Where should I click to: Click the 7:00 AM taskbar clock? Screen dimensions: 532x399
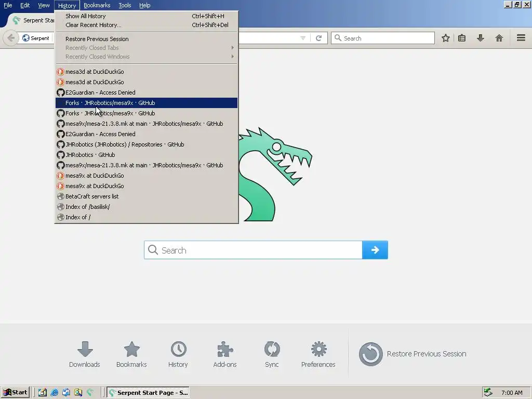(512, 393)
